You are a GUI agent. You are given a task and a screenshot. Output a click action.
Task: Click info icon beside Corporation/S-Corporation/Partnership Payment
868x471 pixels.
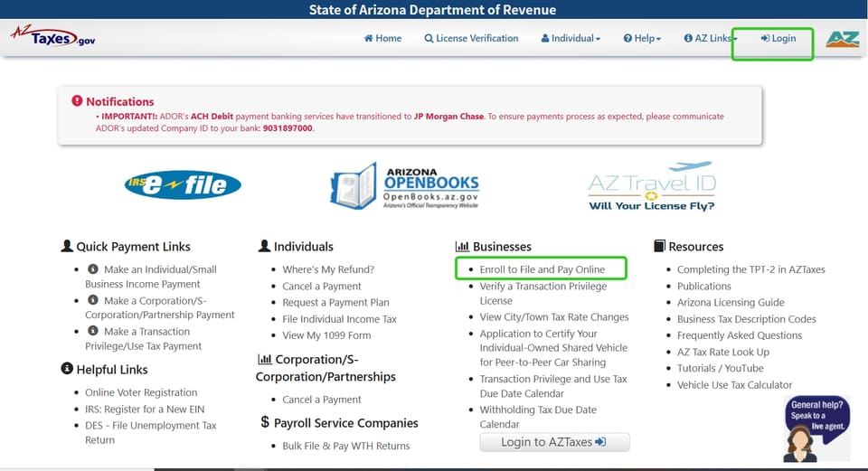tap(93, 300)
